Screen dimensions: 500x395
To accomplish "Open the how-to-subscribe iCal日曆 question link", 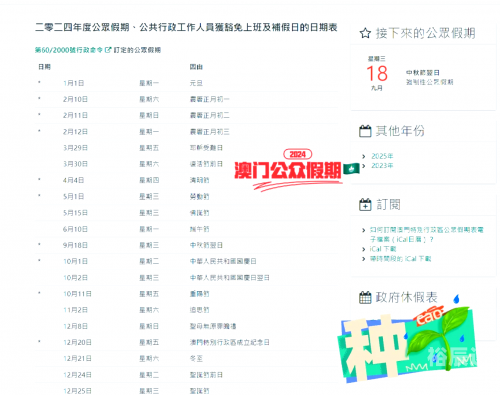I will pyautogui.click(x=426, y=234).
